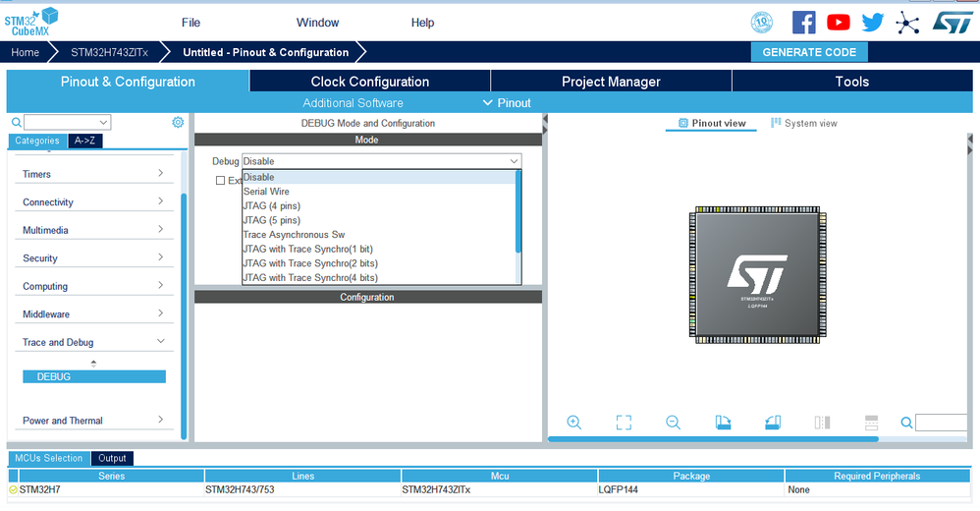The height and width of the screenshot is (511, 980).
Task: Select the Pinout view tab
Action: pyautogui.click(x=712, y=123)
